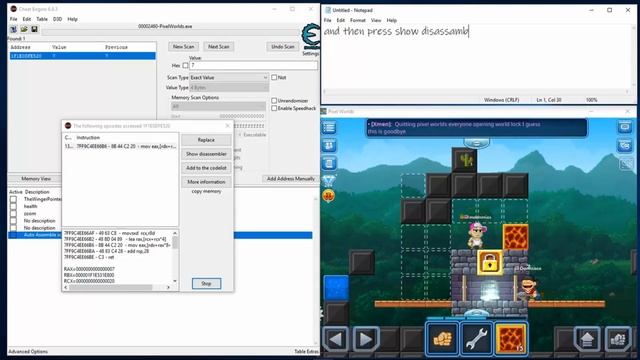640x360 pixels.
Task: Select the lava block inventory slot
Action: click(x=511, y=338)
